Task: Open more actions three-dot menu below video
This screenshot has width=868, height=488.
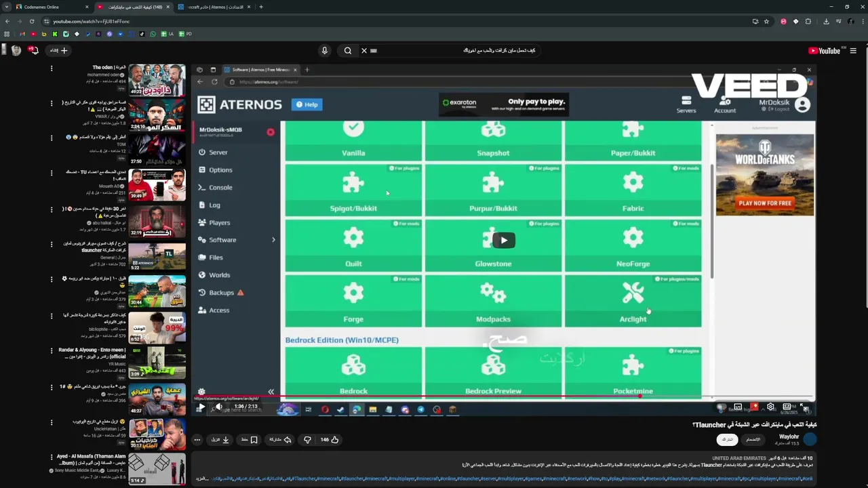Action: pos(197,440)
